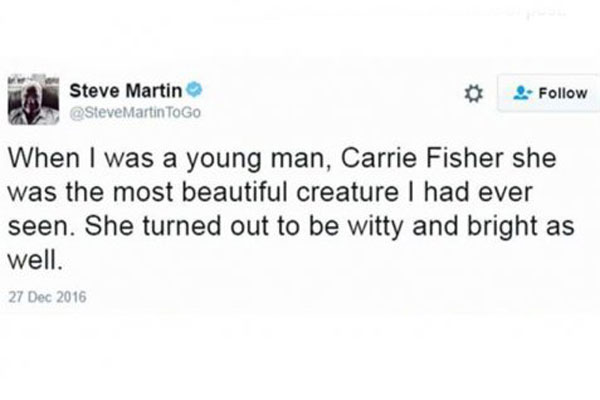Expand tweet options via gear dropdown

pyautogui.click(x=473, y=94)
